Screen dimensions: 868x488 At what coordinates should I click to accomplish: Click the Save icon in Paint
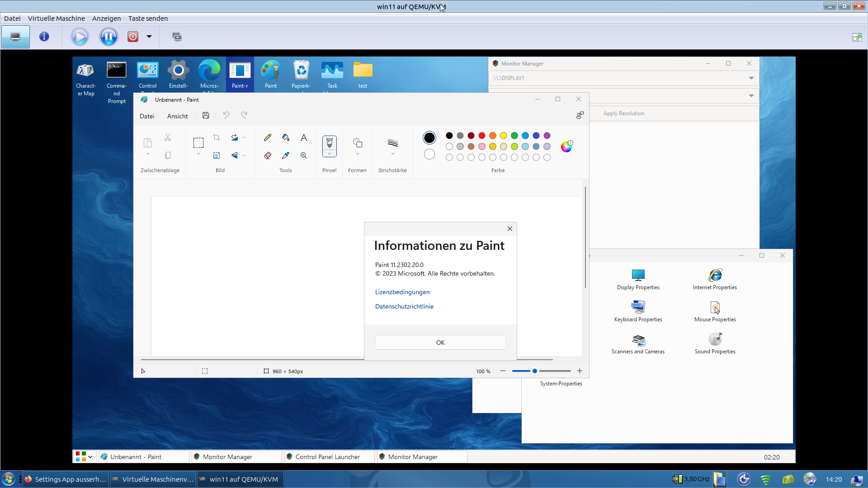206,115
